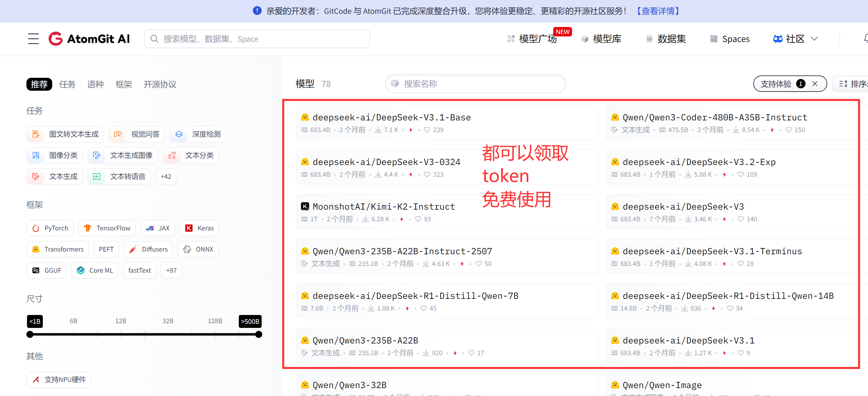Viewport: 868px width, 396px height.
Task: Toggle the 视觉问答 task filter
Action: pyautogui.click(x=137, y=134)
